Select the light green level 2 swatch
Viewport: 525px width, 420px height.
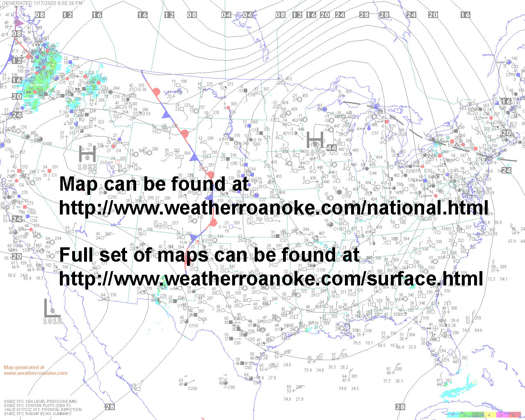coord(465,415)
